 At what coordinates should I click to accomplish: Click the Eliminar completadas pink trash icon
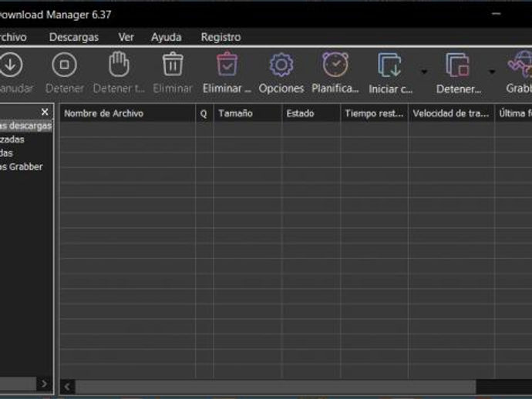tap(227, 64)
